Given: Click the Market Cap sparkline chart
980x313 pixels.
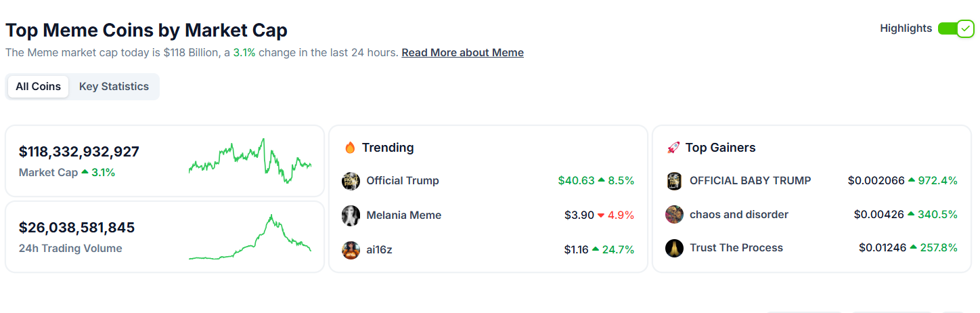Looking at the screenshot, I should coord(250,161).
